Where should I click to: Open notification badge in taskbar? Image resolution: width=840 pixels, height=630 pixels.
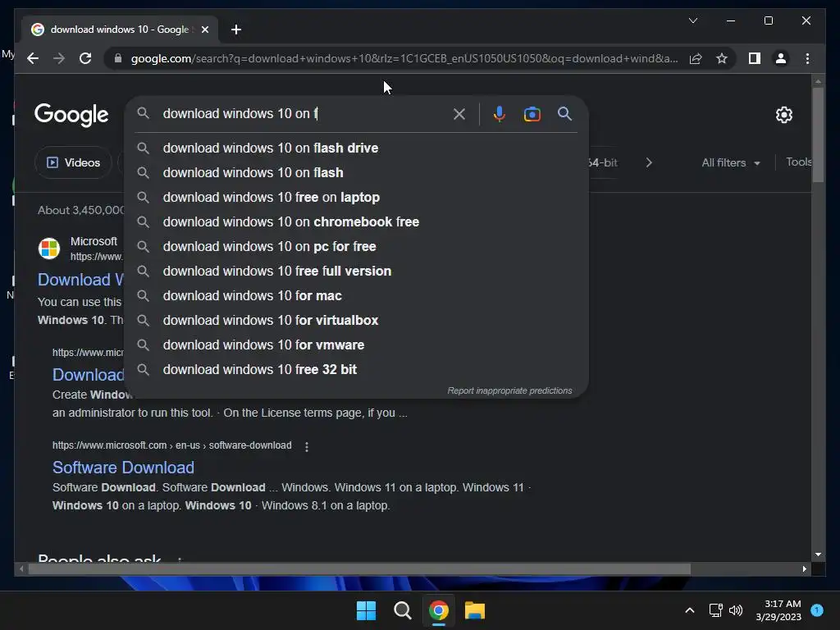coord(817,610)
